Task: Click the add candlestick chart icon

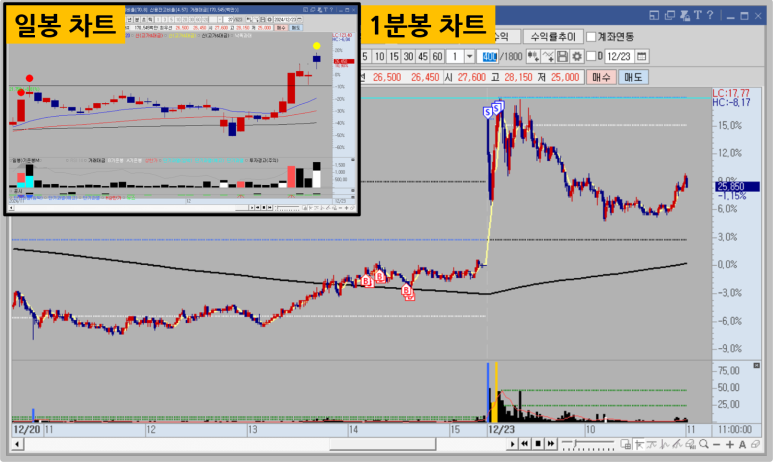Action: [x=533, y=57]
